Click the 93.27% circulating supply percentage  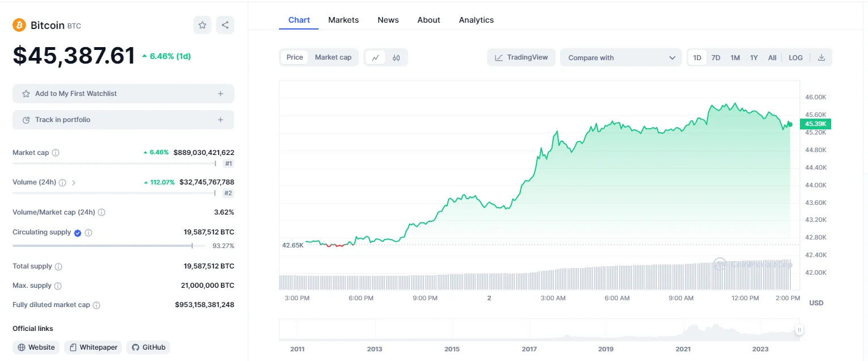click(223, 246)
